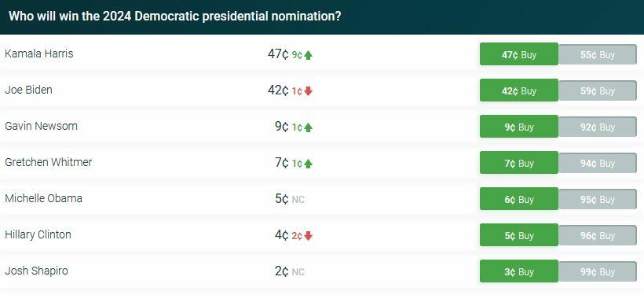This screenshot has height=295, width=644.
Task: Open the Kamala Harris contract name
Action: 39,53
